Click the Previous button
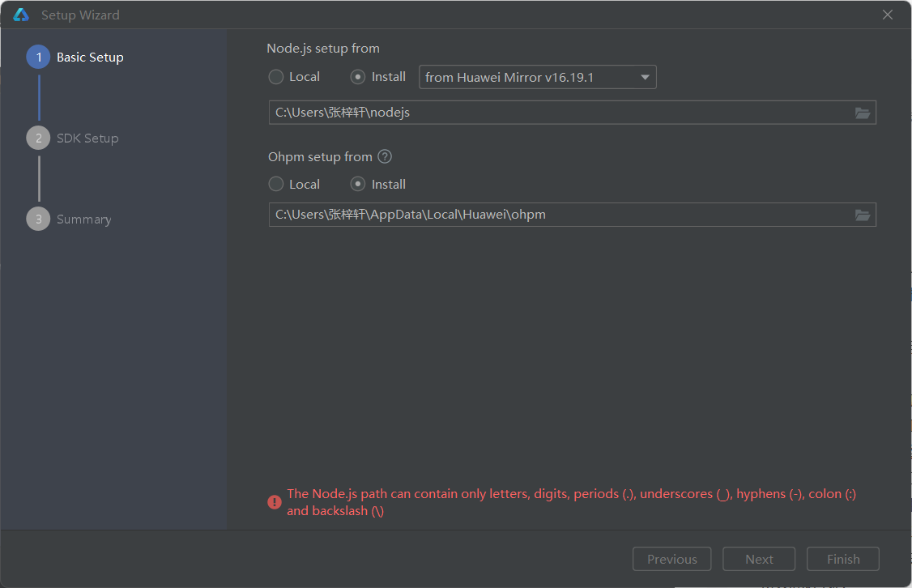912x588 pixels. click(671, 559)
